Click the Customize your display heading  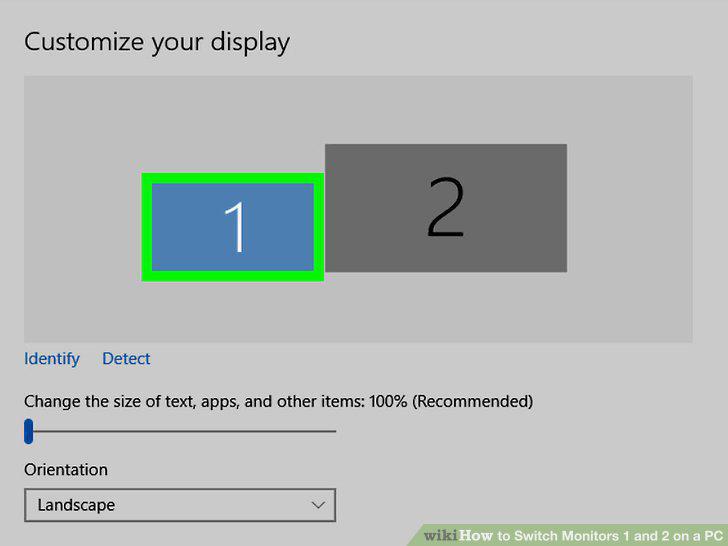pyautogui.click(x=157, y=43)
